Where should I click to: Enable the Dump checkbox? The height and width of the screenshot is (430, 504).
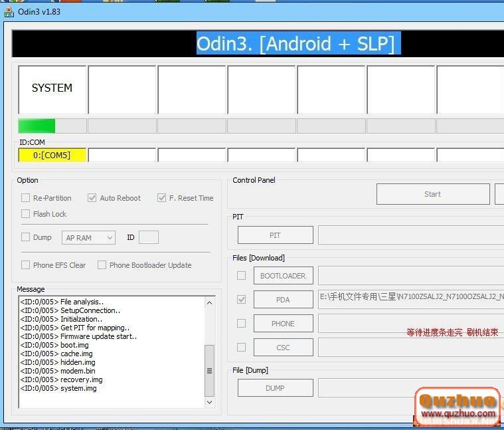[26, 237]
